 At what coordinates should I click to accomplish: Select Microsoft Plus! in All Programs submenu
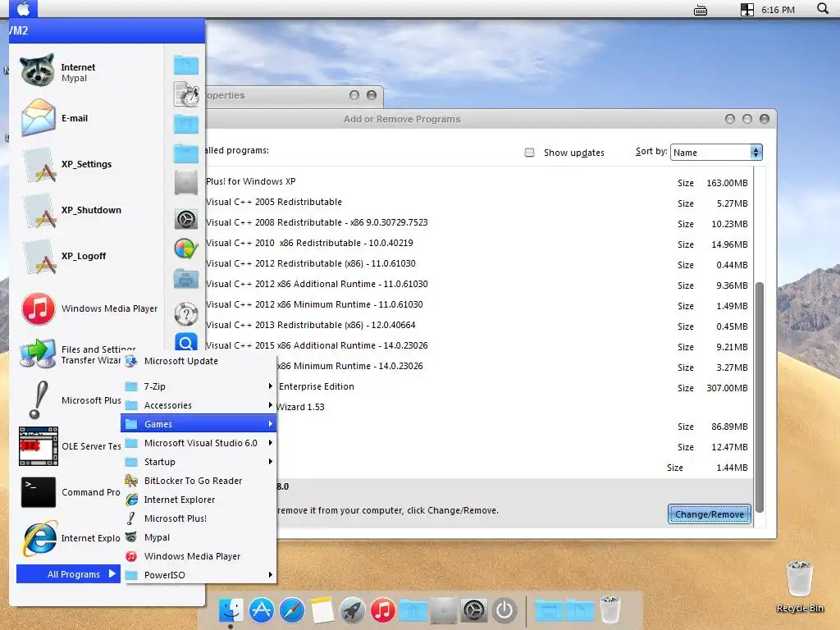click(x=199, y=518)
